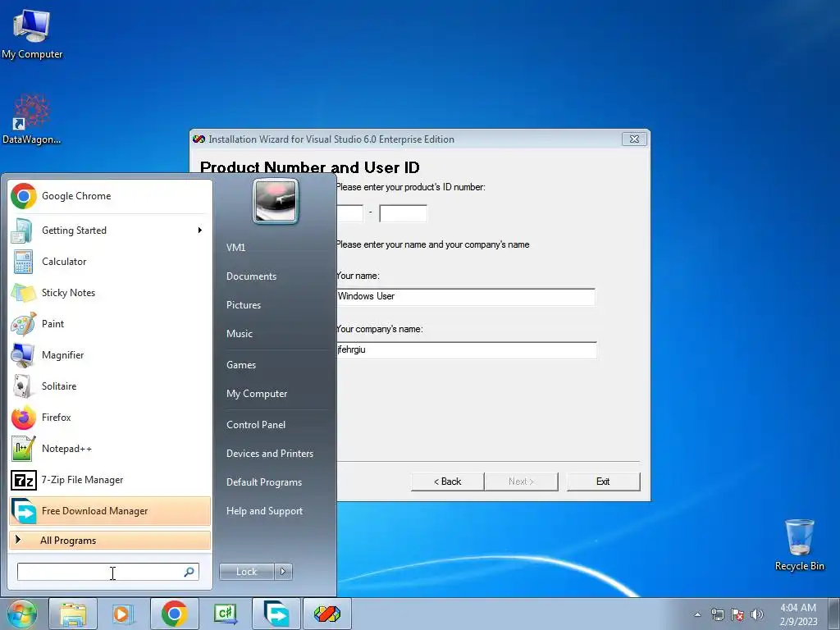Open My Computer desktop icon

(32, 34)
